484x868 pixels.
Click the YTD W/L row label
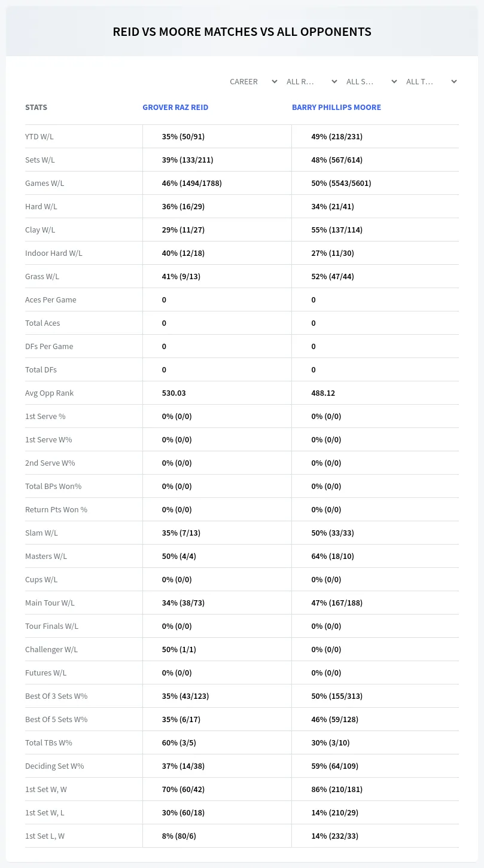tap(39, 136)
